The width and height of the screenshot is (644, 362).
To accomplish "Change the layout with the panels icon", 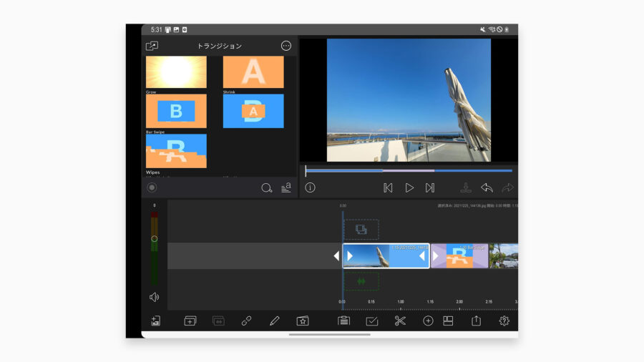I will [448, 321].
